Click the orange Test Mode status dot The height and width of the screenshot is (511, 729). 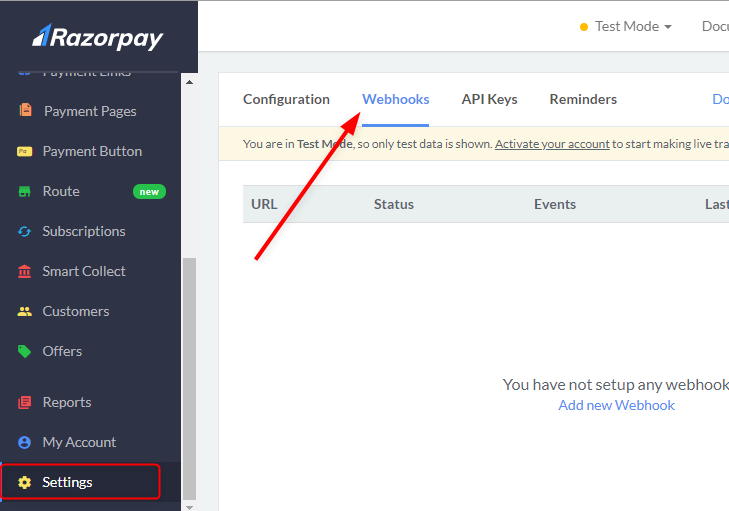tap(584, 27)
